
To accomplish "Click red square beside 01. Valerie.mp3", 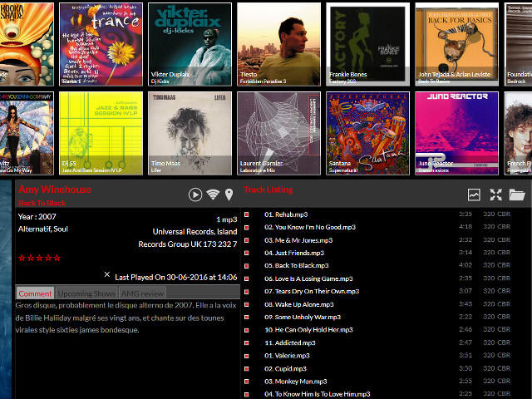I will [x=247, y=356].
